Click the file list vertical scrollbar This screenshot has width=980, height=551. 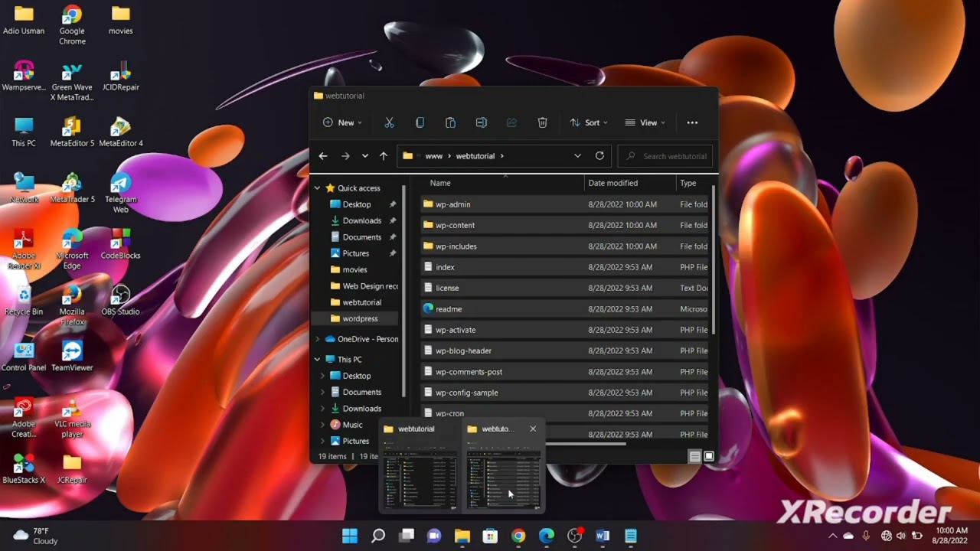click(714, 260)
